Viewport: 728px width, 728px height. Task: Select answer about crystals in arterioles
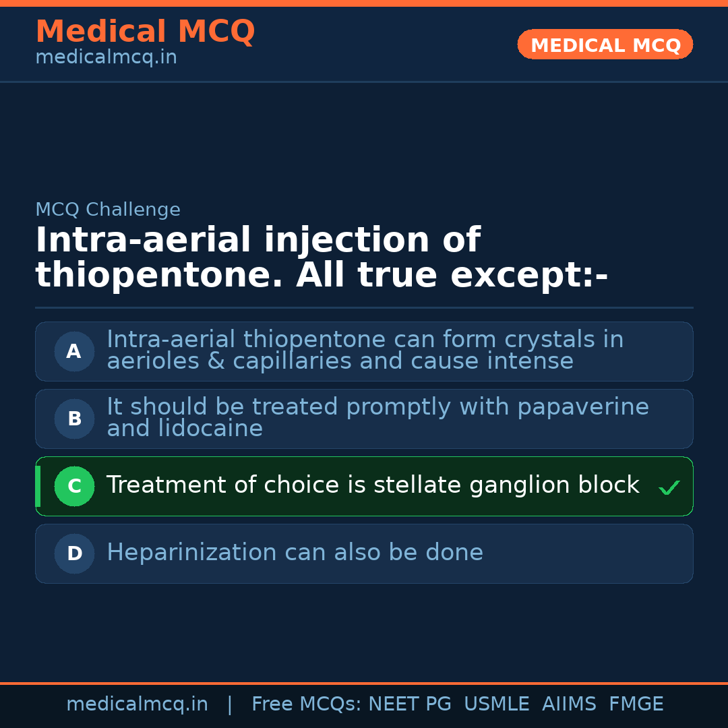point(365,351)
